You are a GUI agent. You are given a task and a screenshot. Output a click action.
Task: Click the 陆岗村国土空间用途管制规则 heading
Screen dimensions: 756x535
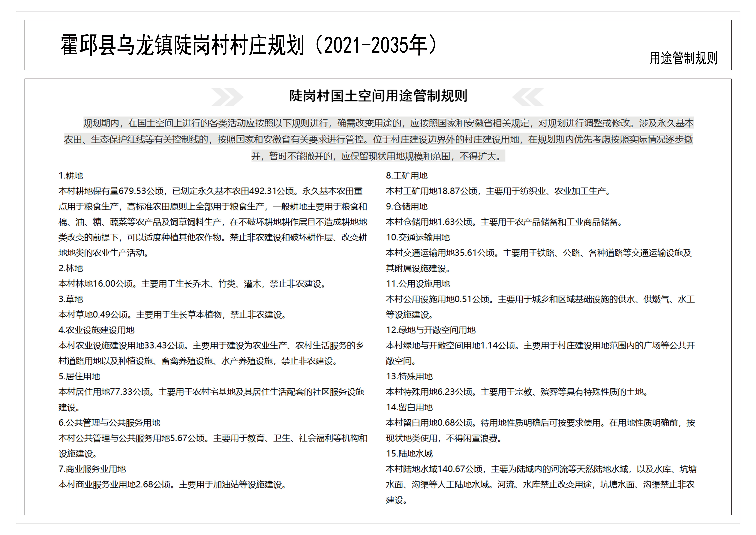coord(378,96)
